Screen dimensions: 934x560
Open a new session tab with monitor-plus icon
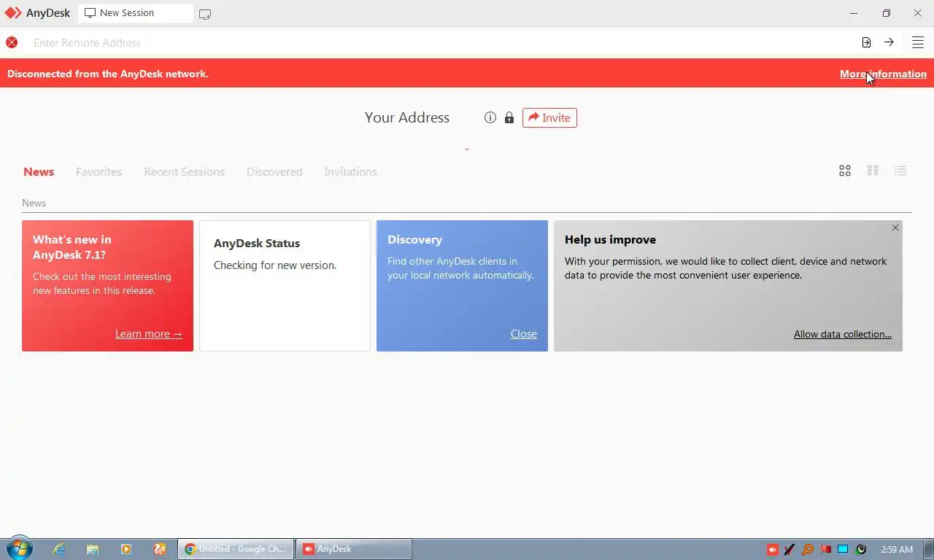(205, 14)
